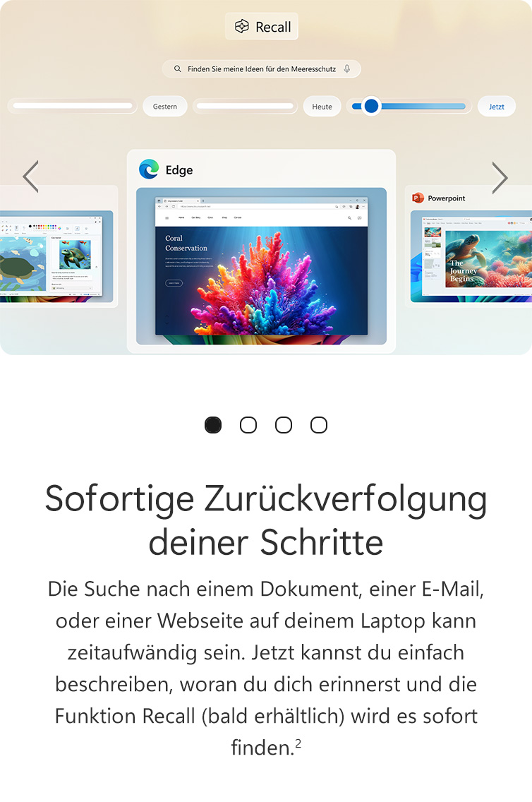Go to previous snapshot with left chevron
Screen dimensions: 532x802
(30, 176)
